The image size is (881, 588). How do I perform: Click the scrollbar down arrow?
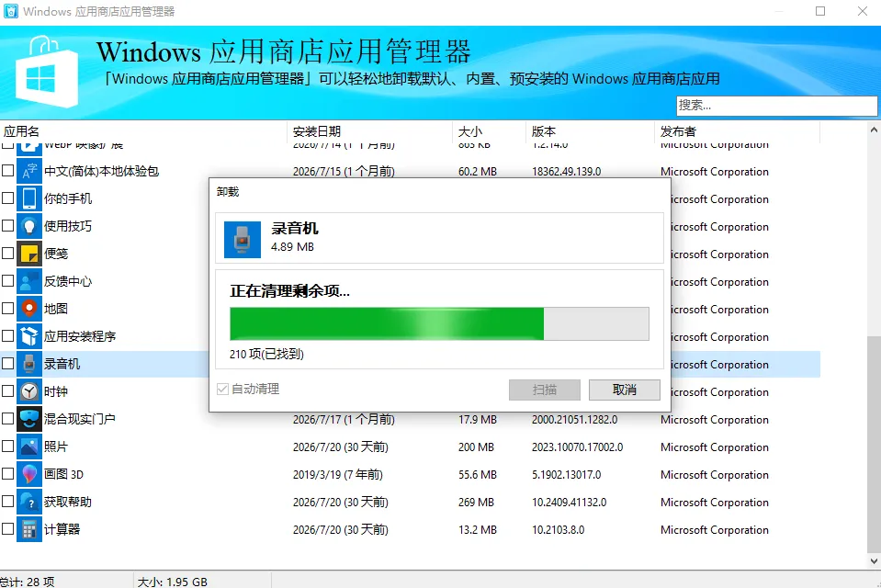(874, 561)
